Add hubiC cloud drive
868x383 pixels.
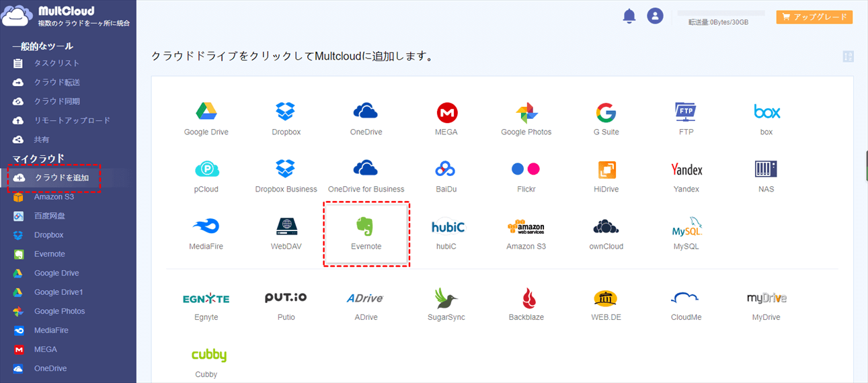coord(446,234)
